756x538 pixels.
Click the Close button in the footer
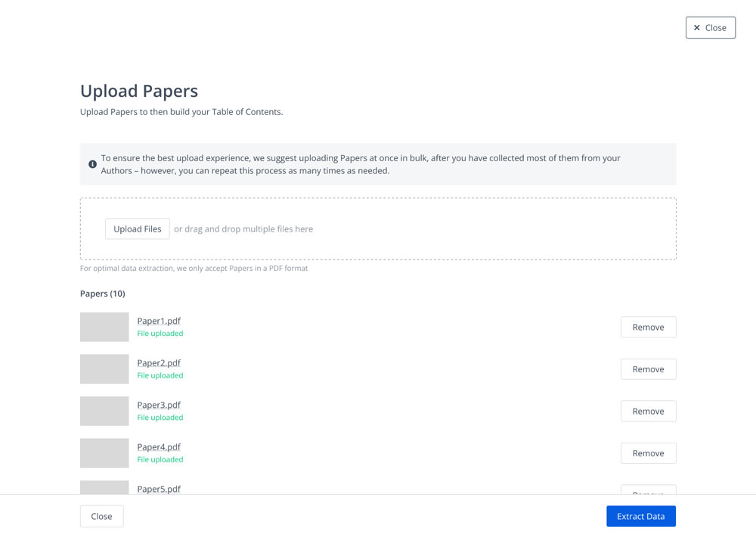coord(102,516)
